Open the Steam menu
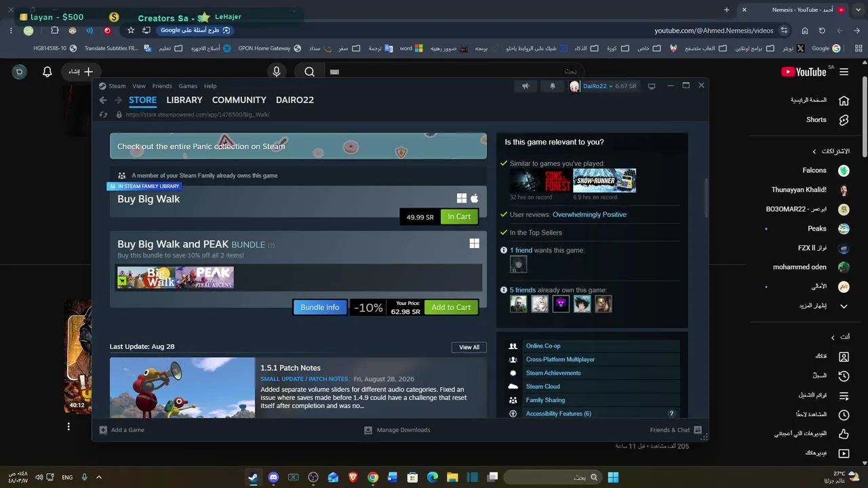 (x=117, y=86)
